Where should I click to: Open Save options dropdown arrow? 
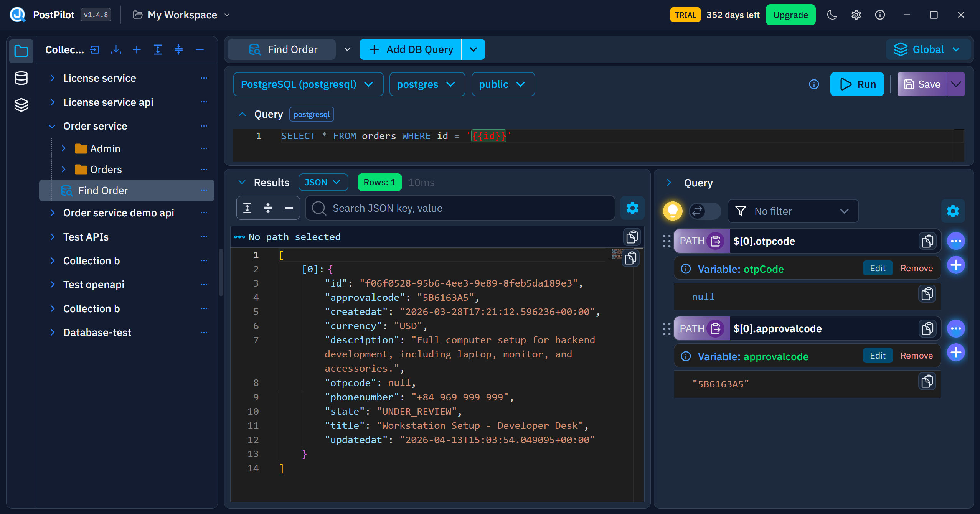click(x=956, y=84)
